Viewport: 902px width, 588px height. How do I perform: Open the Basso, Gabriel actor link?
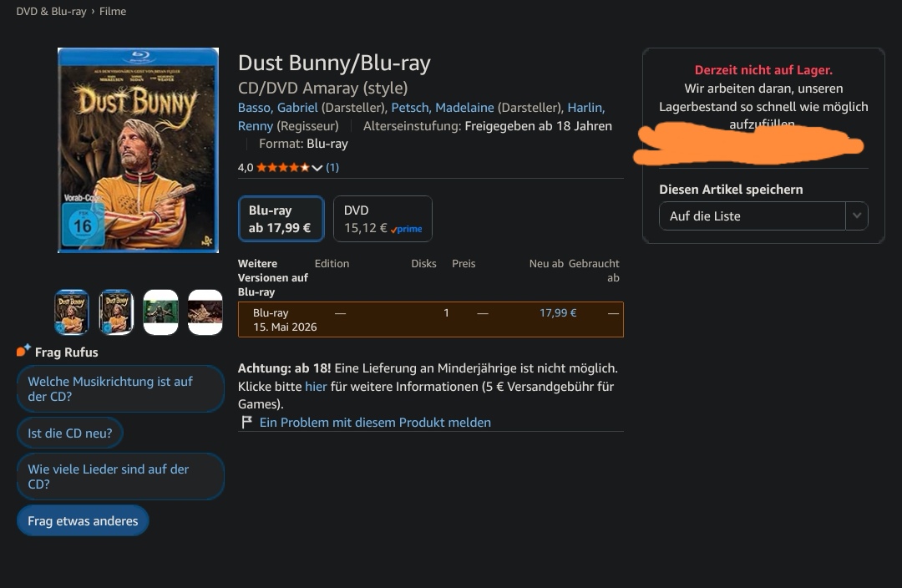click(278, 108)
